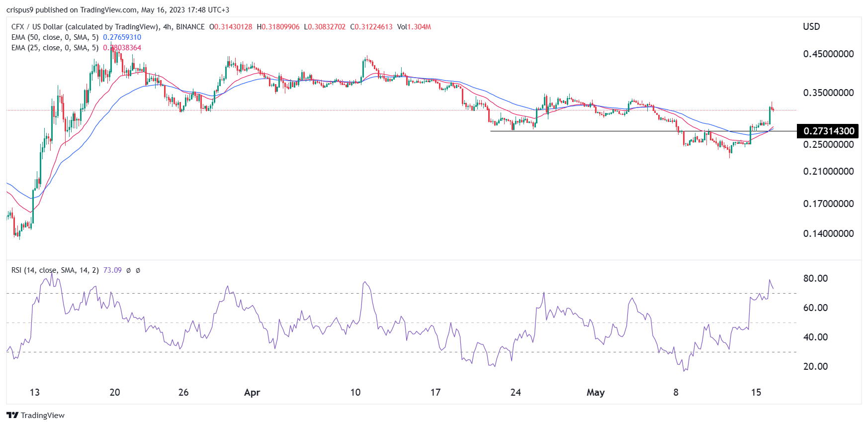Click the TradingView logo at bottom left
Image resolution: width=868 pixels, height=426 pixels.
(x=35, y=415)
